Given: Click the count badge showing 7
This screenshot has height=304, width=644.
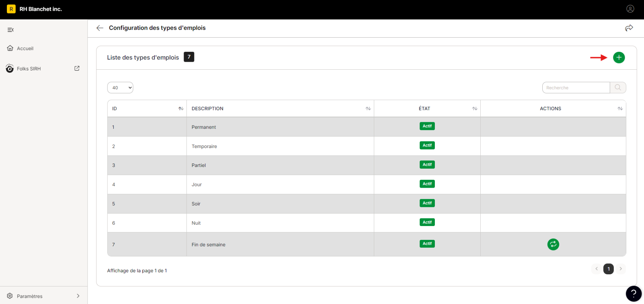Looking at the screenshot, I should [x=189, y=57].
